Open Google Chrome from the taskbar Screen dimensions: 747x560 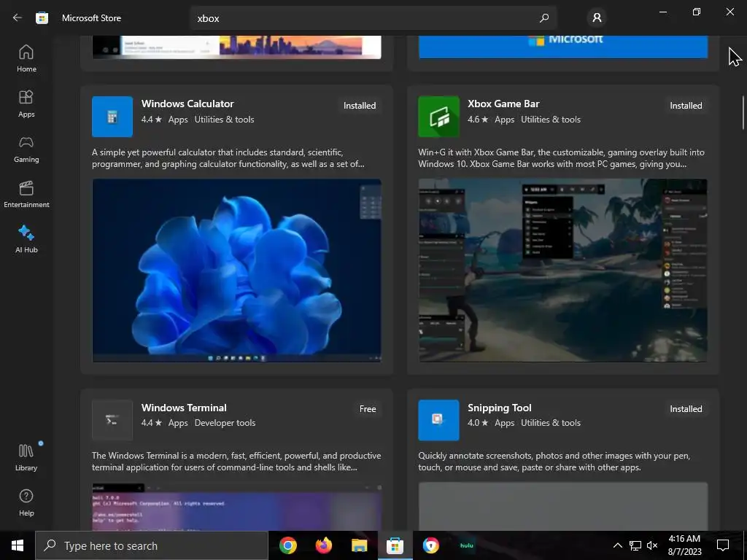[287, 545]
